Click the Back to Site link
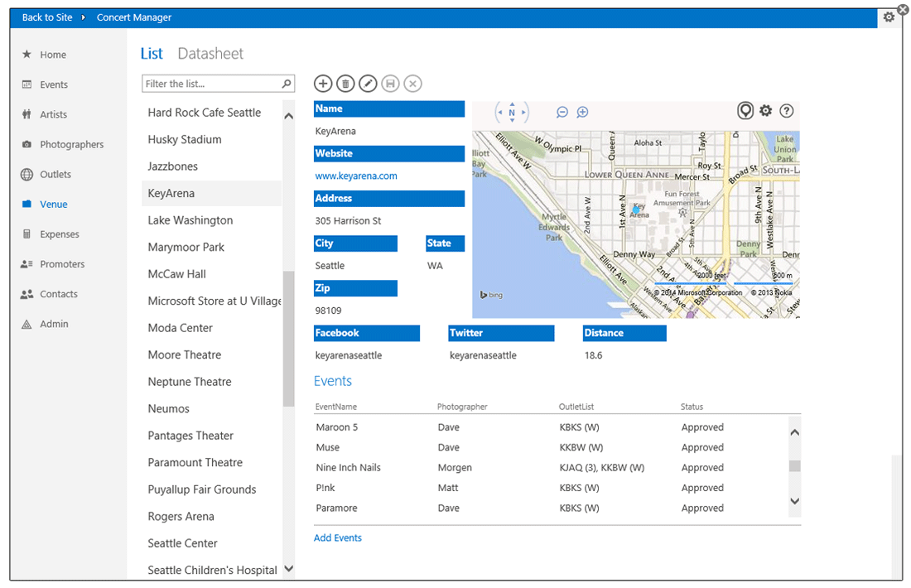911x588 pixels. click(47, 17)
